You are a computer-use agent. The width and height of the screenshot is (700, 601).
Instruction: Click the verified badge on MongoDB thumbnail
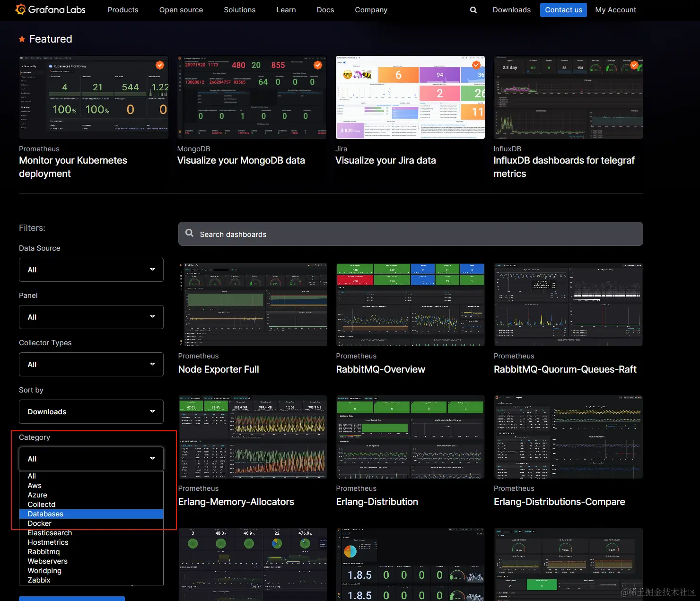[x=318, y=65]
